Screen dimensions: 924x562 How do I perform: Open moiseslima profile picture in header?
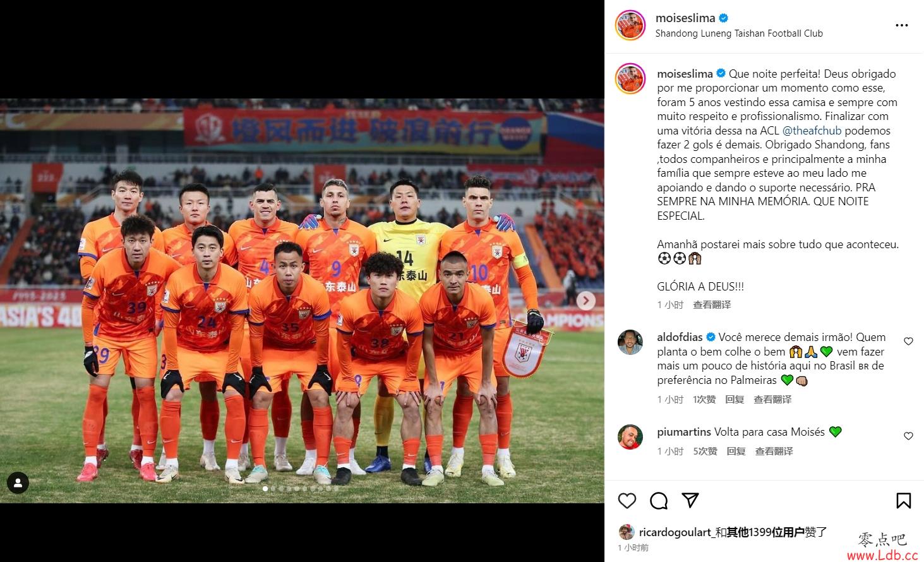click(630, 25)
